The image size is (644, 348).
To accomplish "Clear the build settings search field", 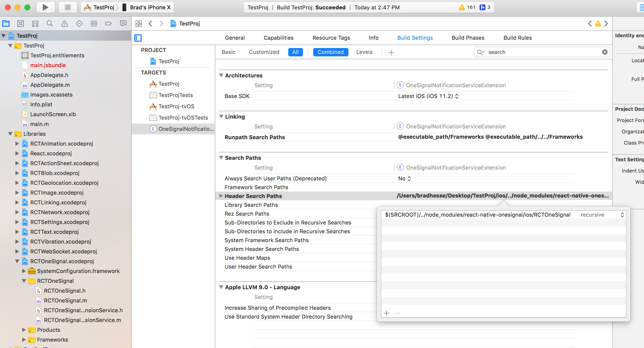I will 605,52.
